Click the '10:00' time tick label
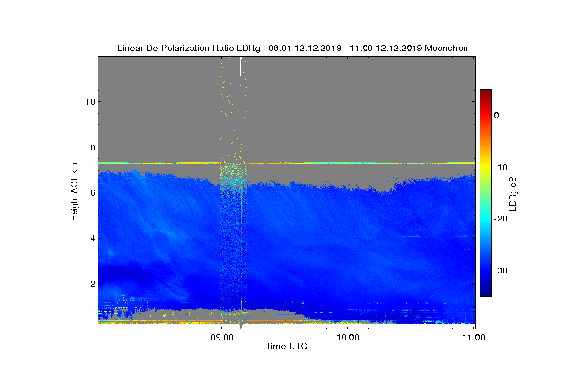Viewport: 588px width, 392px height. pos(348,337)
